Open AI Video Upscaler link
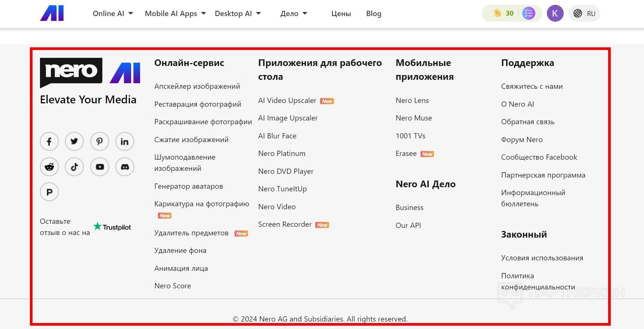Viewport: 644px width, 329px height. 287,100
